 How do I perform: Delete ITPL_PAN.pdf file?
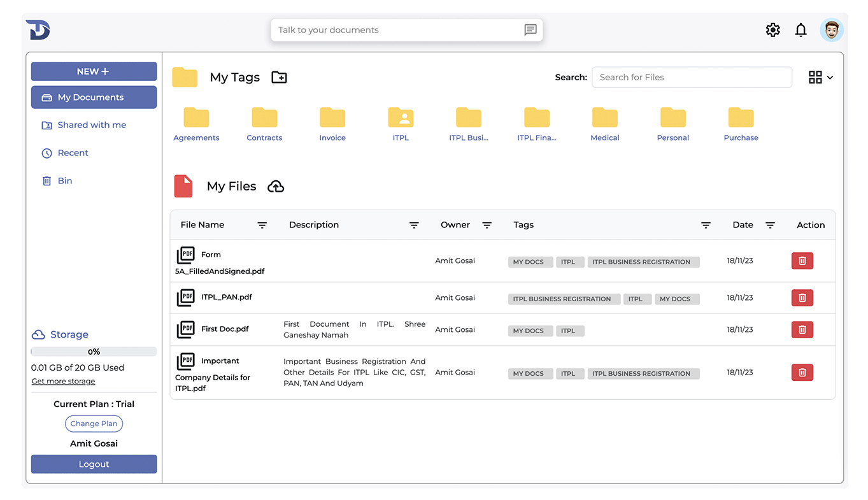pos(802,297)
